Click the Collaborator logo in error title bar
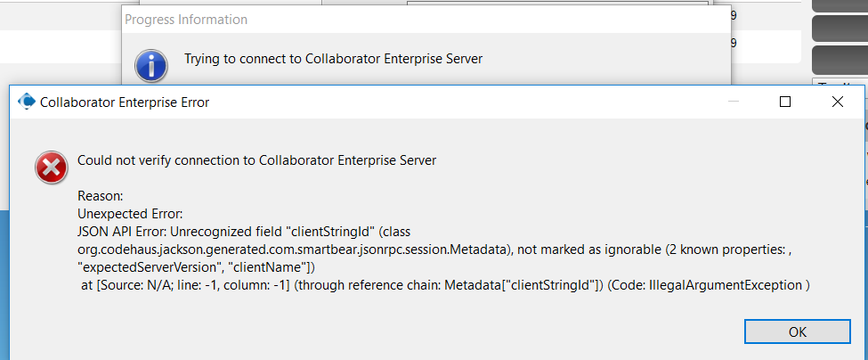 click(27, 102)
